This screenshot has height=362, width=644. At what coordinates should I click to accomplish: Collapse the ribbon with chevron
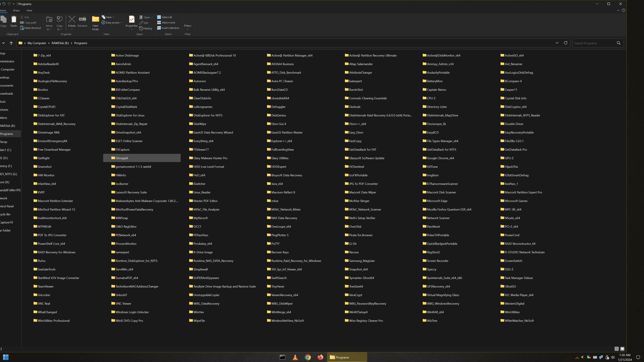[x=618, y=11]
